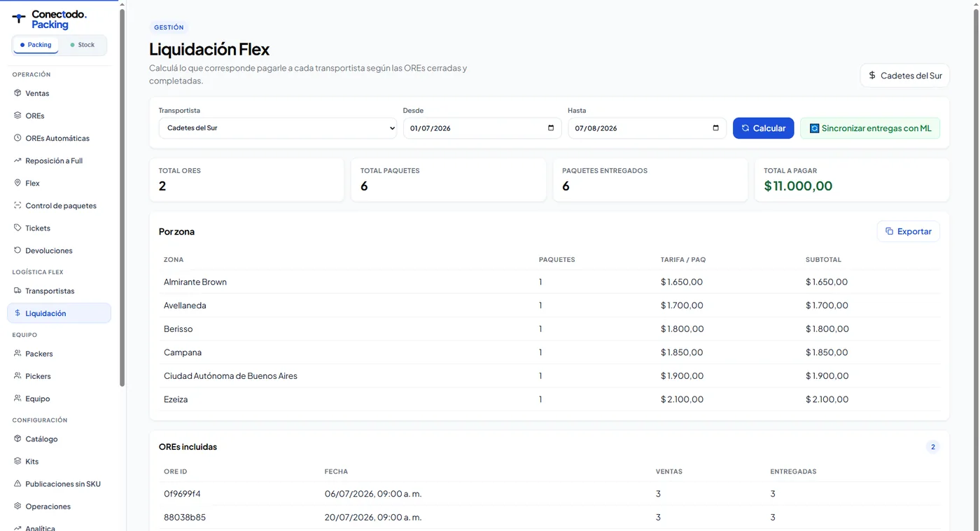
Task: Click the Hasta date input field
Action: tap(647, 128)
